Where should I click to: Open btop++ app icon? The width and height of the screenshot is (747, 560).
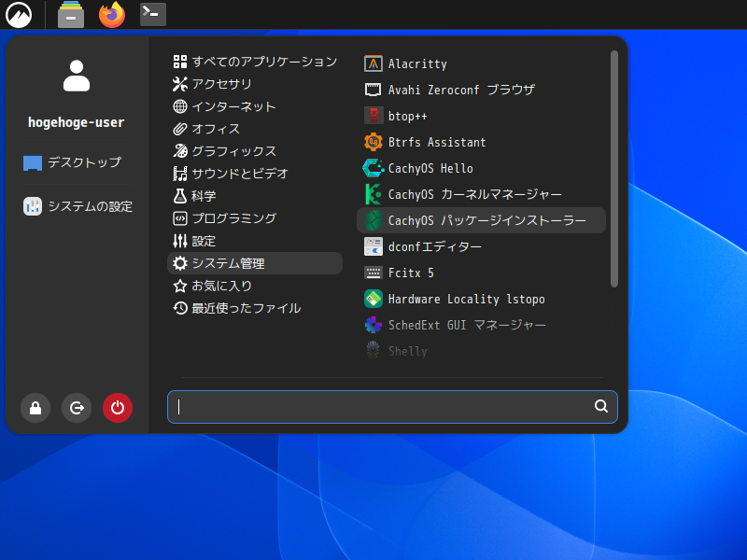click(x=373, y=116)
